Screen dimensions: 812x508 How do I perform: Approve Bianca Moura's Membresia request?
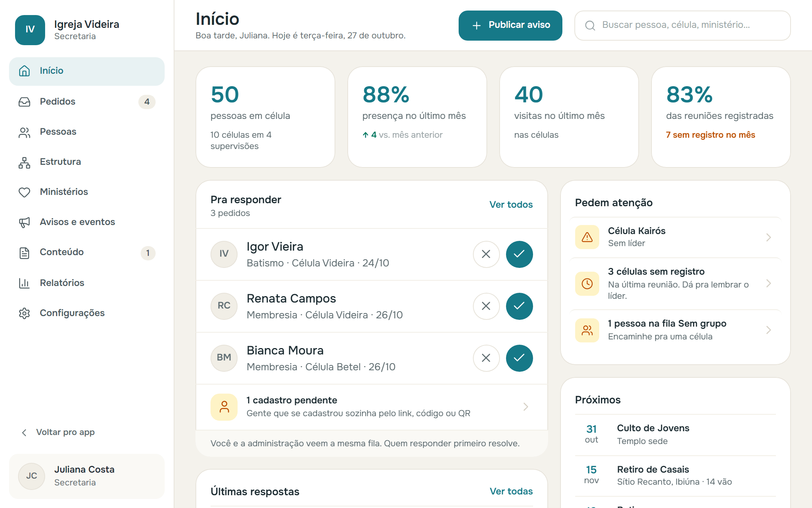tap(519, 358)
